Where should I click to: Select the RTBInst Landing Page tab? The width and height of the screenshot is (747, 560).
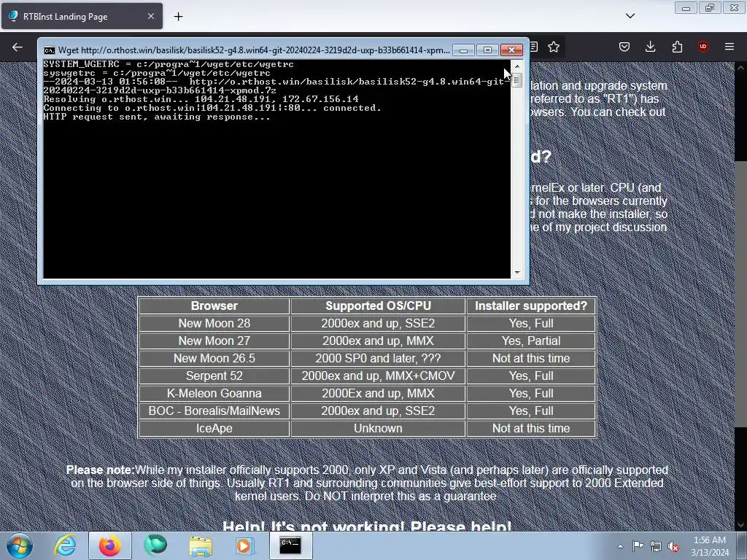coord(82,16)
